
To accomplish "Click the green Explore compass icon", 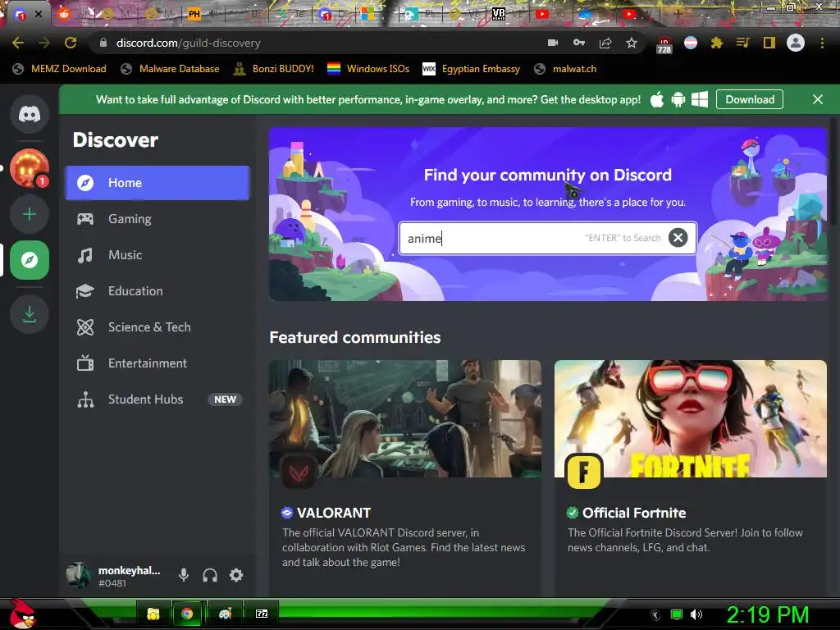I will pyautogui.click(x=30, y=260).
